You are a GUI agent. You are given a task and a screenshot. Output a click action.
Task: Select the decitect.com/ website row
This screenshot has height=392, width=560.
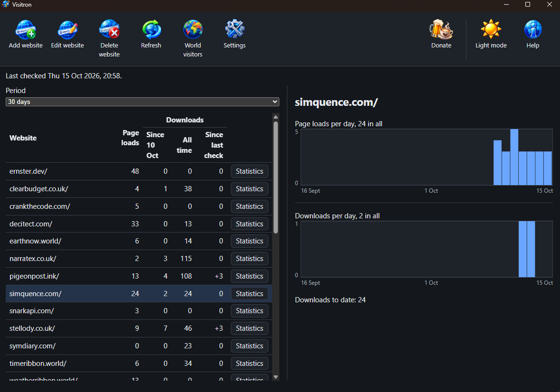139,224
